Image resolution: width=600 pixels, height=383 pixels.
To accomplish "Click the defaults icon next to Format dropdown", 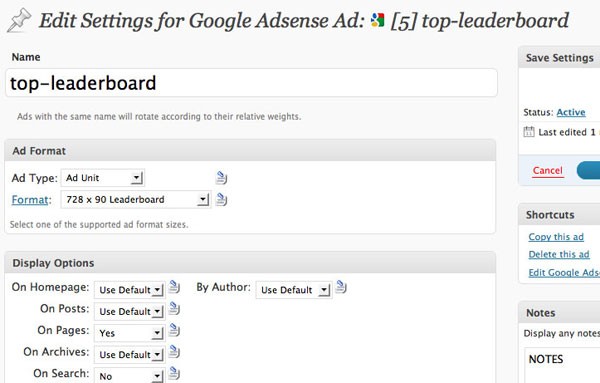I will click(221, 199).
